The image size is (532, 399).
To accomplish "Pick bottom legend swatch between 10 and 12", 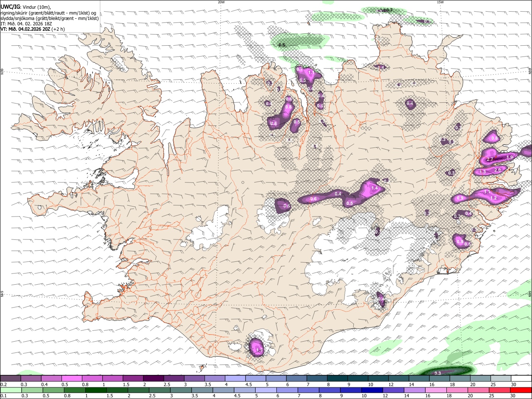I will click(x=373, y=390).
